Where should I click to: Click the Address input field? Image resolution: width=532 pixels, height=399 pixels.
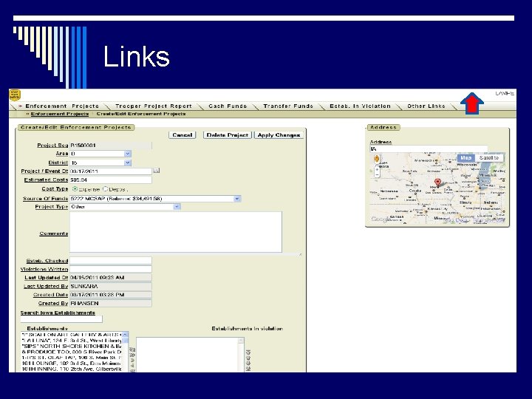click(x=429, y=149)
